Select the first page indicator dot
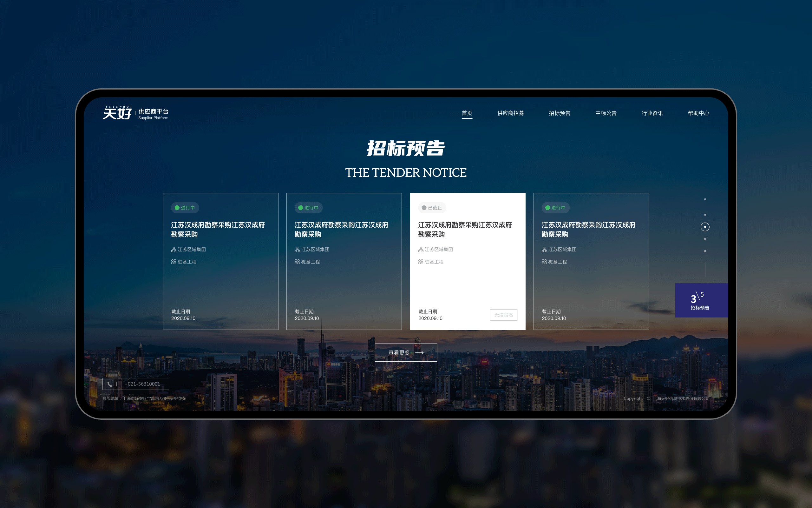Screen dimensions: 812x508 point(705,200)
